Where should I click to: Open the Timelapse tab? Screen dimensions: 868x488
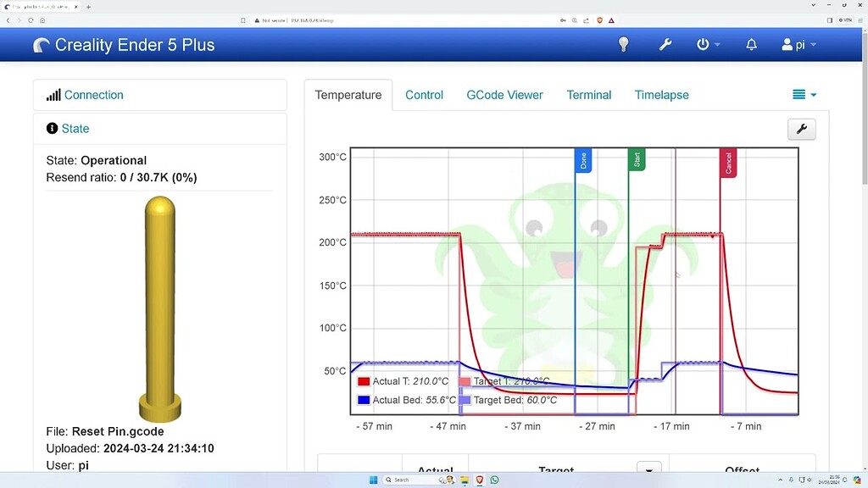point(661,94)
